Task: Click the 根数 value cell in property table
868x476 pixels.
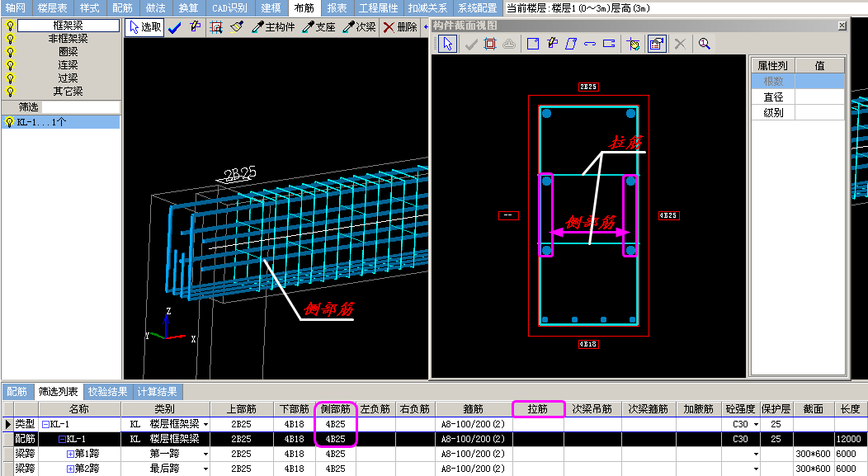Action: (x=820, y=82)
